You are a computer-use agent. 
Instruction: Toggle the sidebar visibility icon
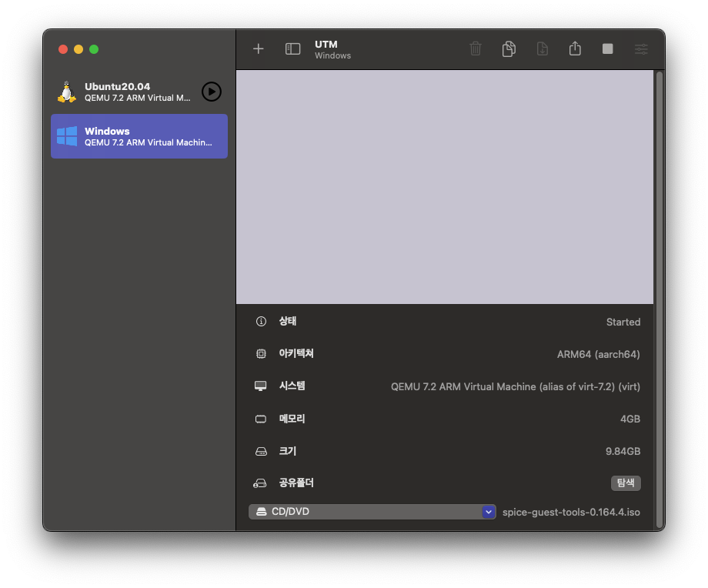(292, 48)
